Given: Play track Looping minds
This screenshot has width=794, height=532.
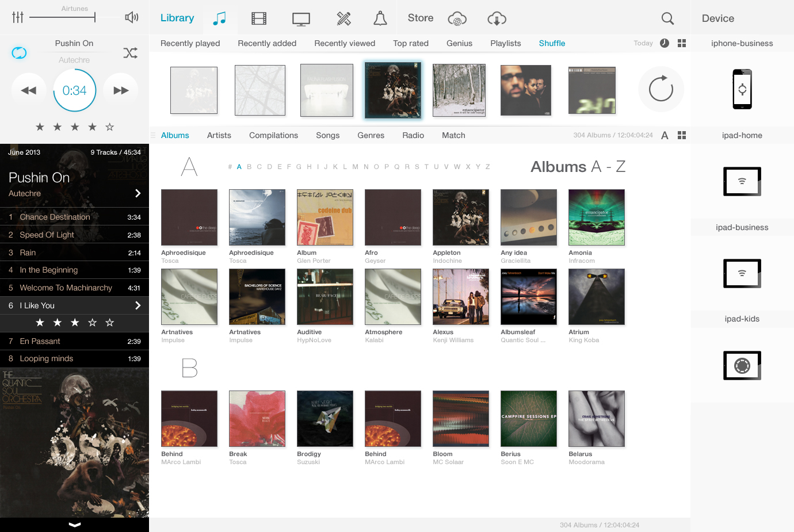Looking at the screenshot, I should [x=75, y=358].
